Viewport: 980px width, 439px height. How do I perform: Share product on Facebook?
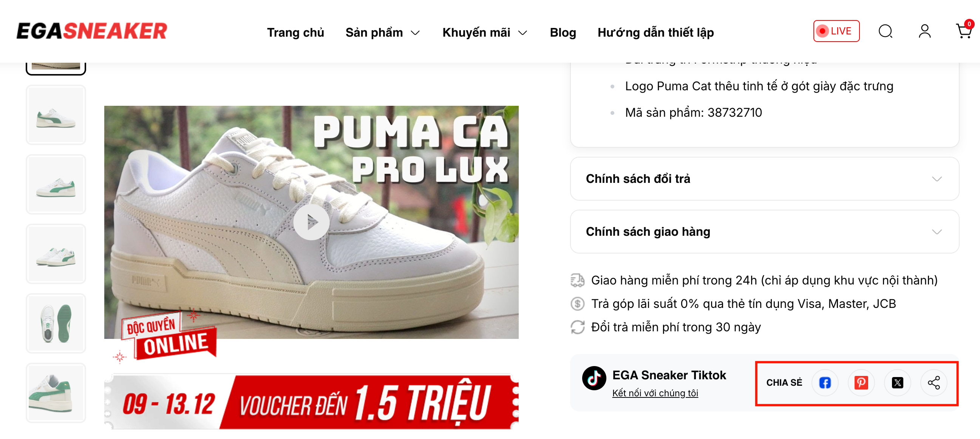(x=824, y=382)
